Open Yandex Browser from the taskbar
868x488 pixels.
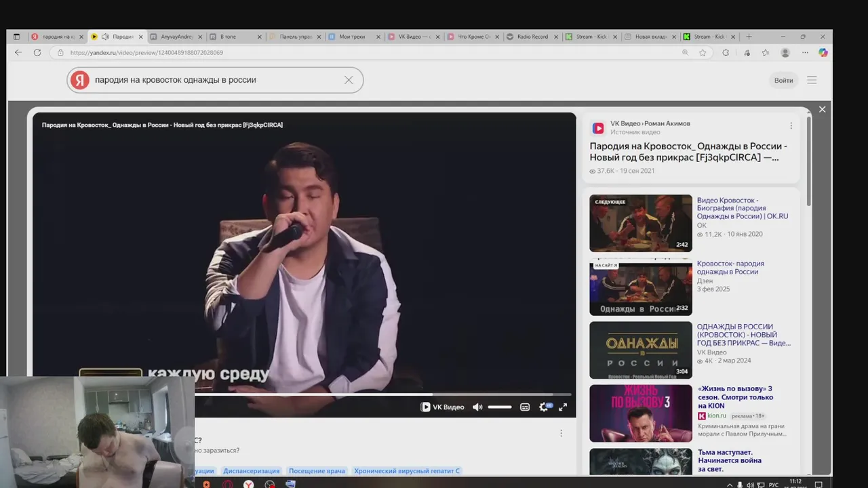[x=249, y=484]
